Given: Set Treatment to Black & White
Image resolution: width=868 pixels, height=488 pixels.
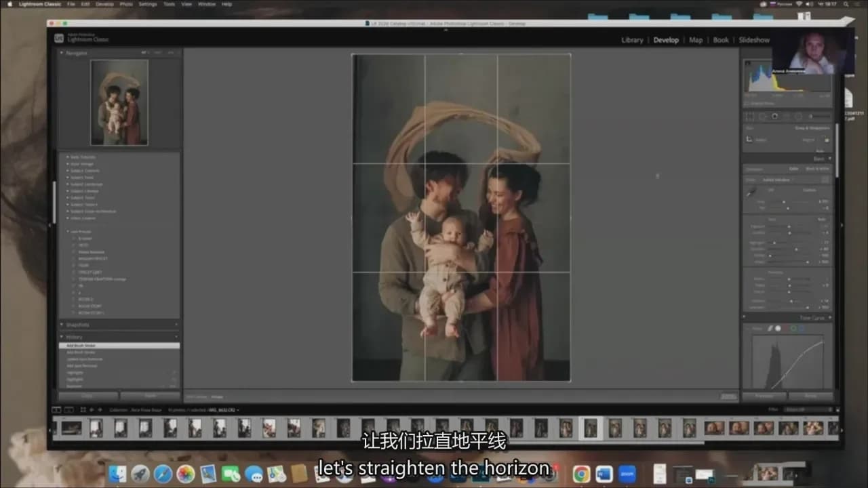Looking at the screenshot, I should (817, 169).
